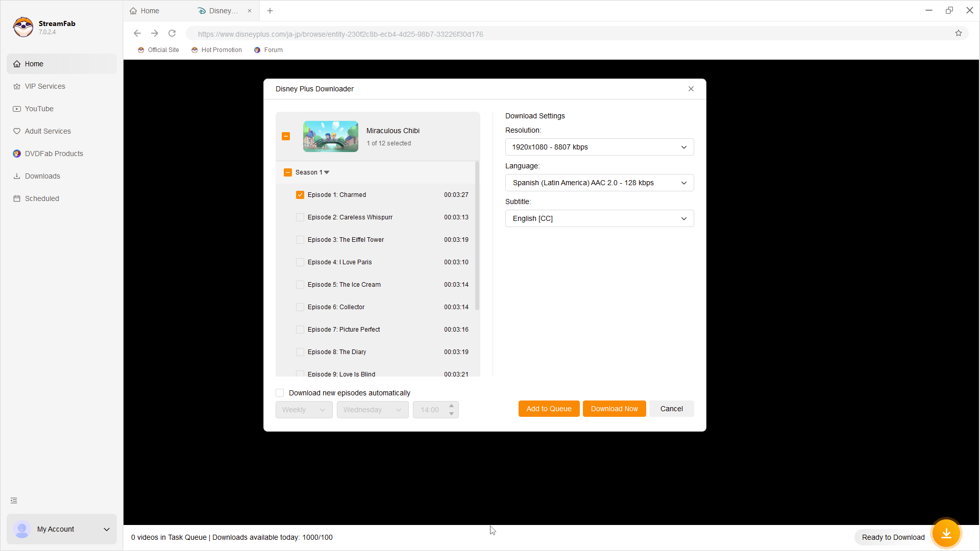Open VIP Services in sidebar

coord(62,86)
